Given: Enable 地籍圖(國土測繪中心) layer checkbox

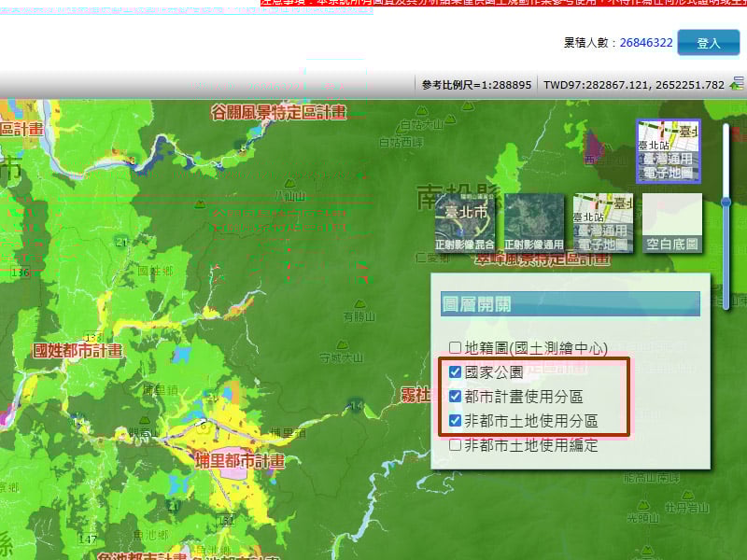Looking at the screenshot, I should click(455, 347).
